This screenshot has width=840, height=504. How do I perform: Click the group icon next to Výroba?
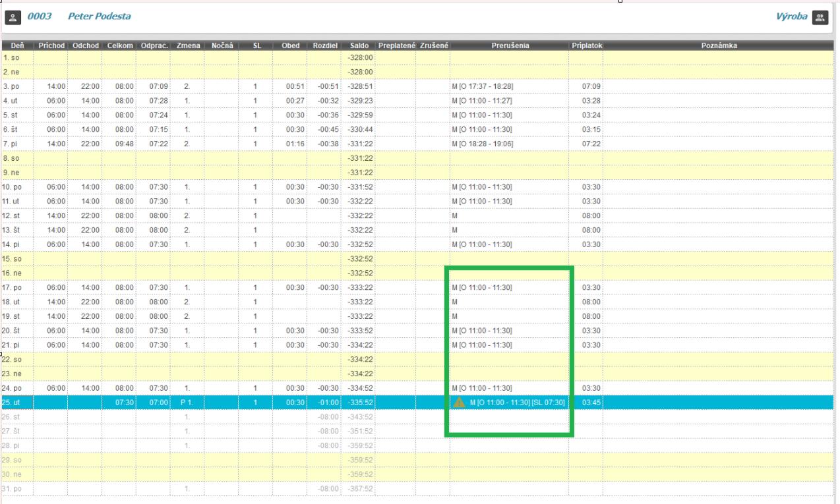tap(820, 16)
